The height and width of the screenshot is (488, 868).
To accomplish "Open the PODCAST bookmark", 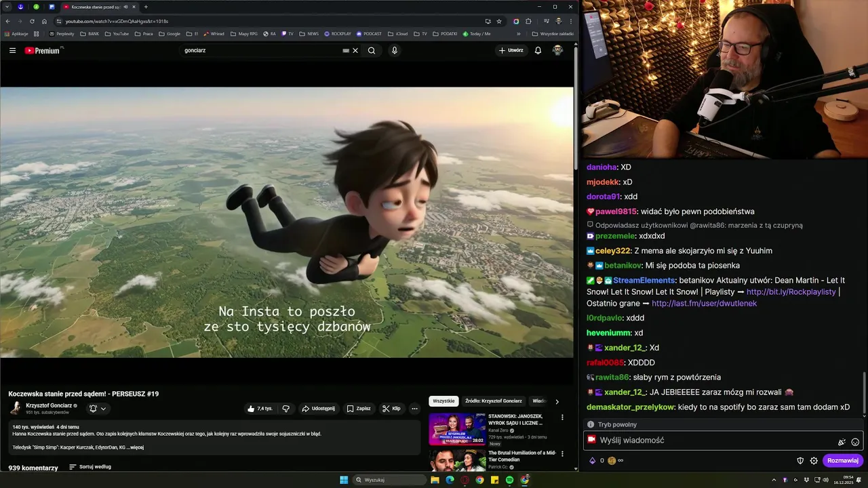I will [x=369, y=33].
